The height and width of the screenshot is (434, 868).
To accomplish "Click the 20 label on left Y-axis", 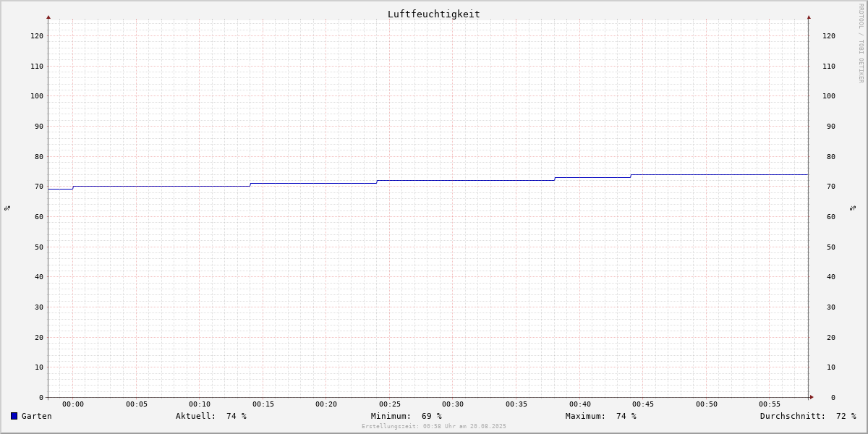I will (x=39, y=337).
